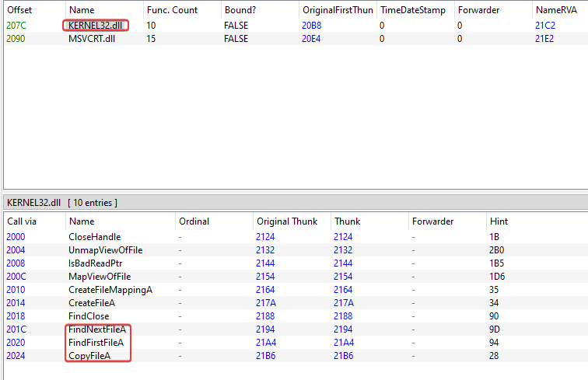Select the CreateFileMappingA function row
588x380 pixels.
296,290
